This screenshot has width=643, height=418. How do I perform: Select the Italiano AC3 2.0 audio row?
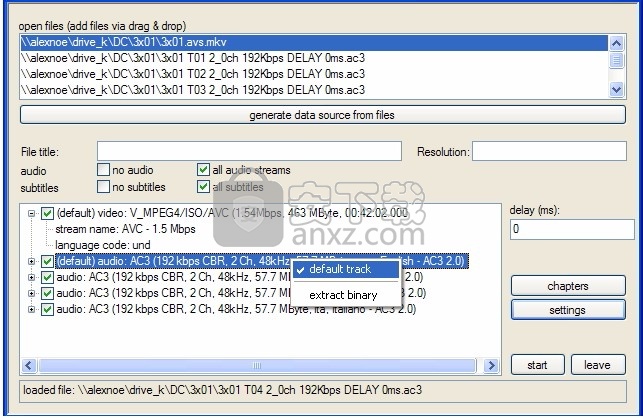(x=236, y=309)
